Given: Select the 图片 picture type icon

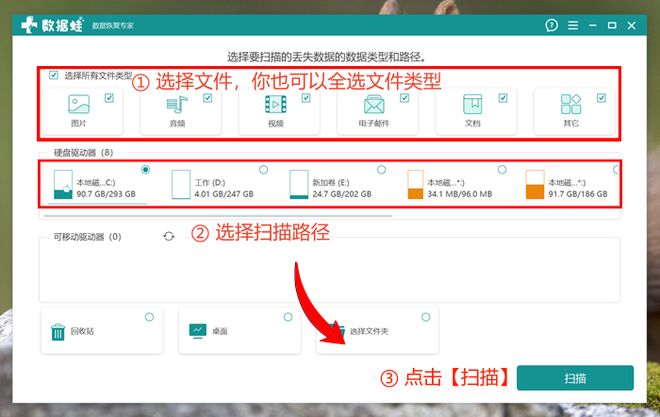Looking at the screenshot, I should (79, 104).
